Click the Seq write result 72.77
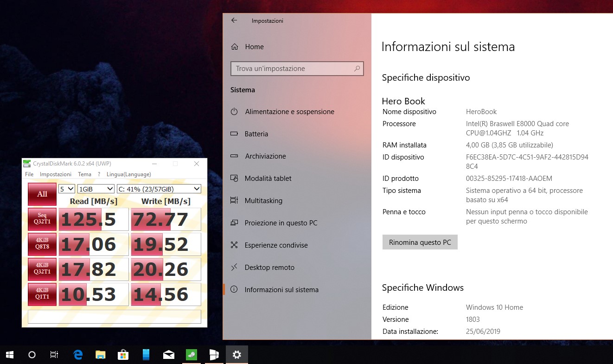The height and width of the screenshot is (364, 613). point(166,219)
